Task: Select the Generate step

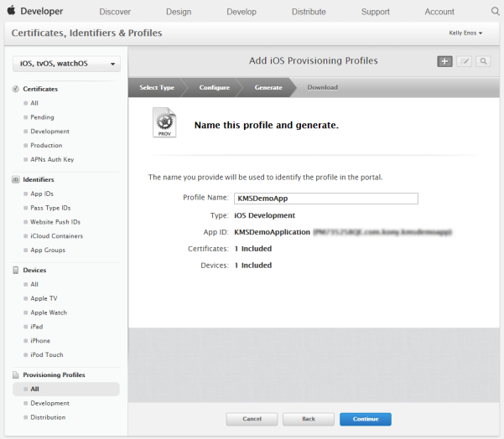Action: [x=268, y=87]
